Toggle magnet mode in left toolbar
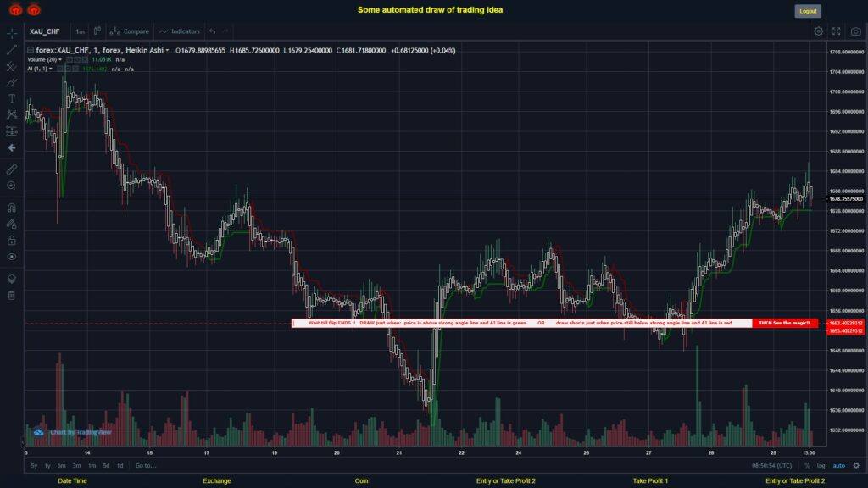 point(12,208)
